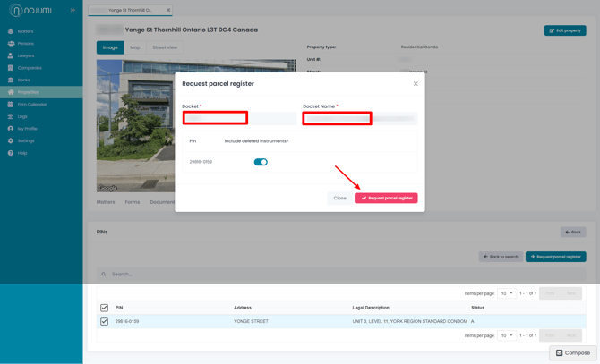Click the Close button in the dialog
Viewport: 600px width, 364px height.
tap(339, 198)
